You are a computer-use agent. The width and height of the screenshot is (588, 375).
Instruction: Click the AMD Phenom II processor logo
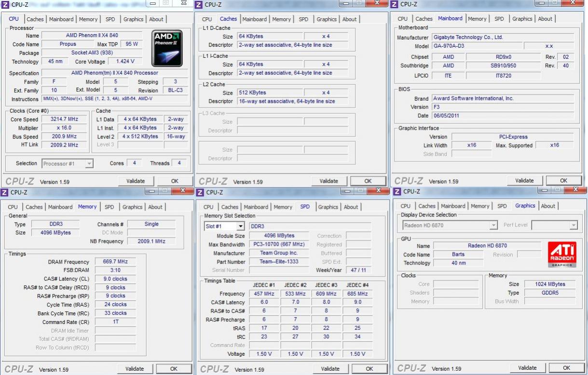(x=167, y=48)
